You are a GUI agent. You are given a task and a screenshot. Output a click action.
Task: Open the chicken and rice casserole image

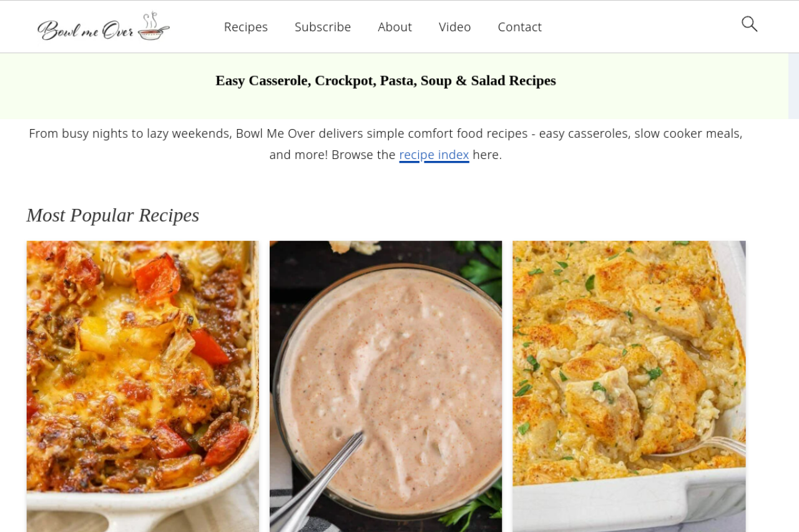click(629, 386)
